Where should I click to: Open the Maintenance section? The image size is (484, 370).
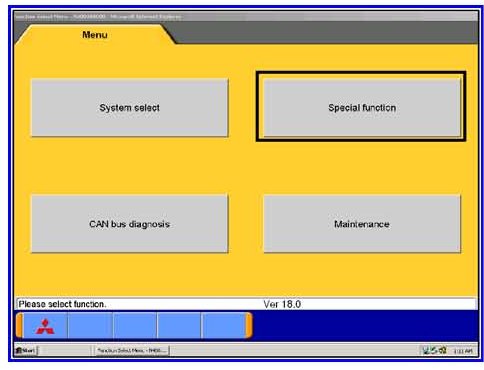click(x=362, y=224)
